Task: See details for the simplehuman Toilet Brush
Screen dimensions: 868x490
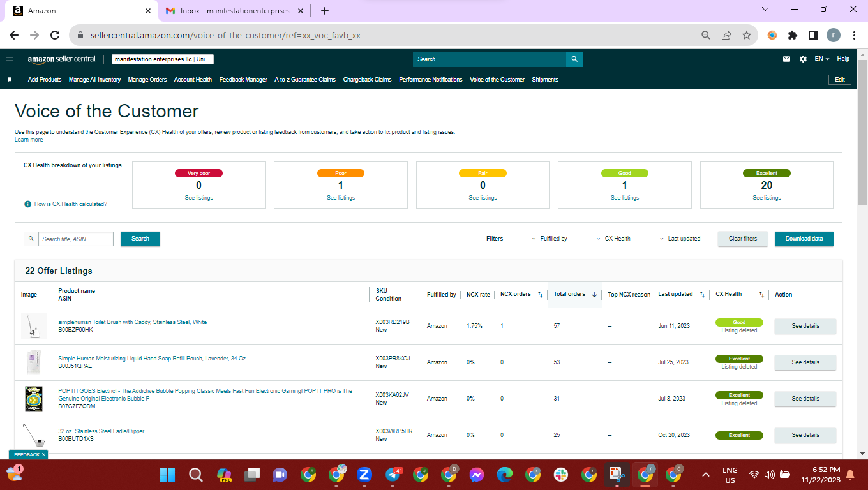Action: pyautogui.click(x=805, y=326)
